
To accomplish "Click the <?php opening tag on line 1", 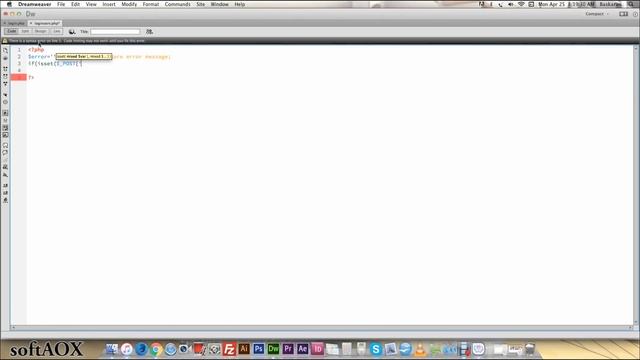I will click(x=36, y=50).
